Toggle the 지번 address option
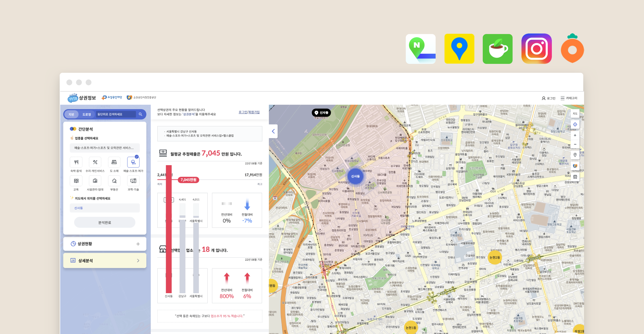This screenshot has height=334, width=644. tap(71, 114)
